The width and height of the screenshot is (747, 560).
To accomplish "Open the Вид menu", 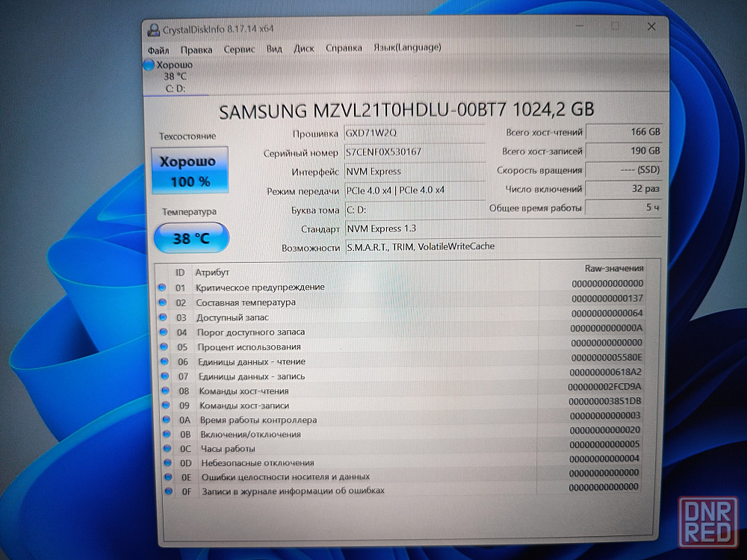I will (274, 49).
